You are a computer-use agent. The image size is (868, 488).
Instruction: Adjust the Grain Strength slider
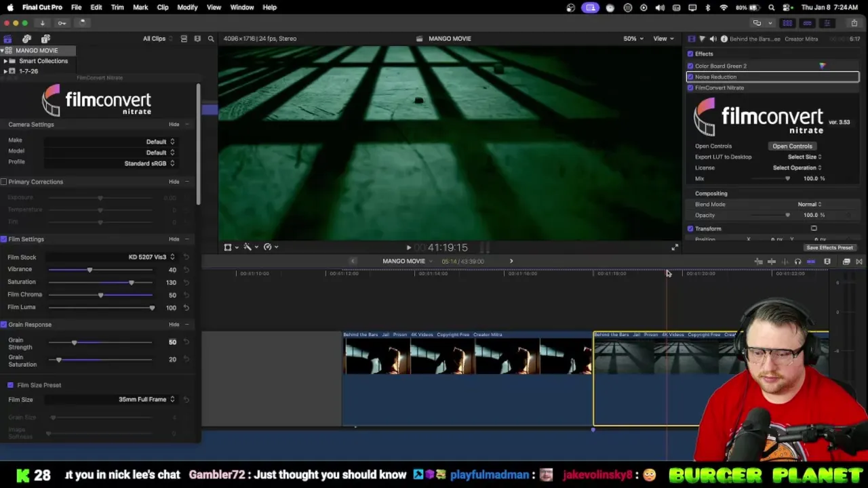pos(74,342)
